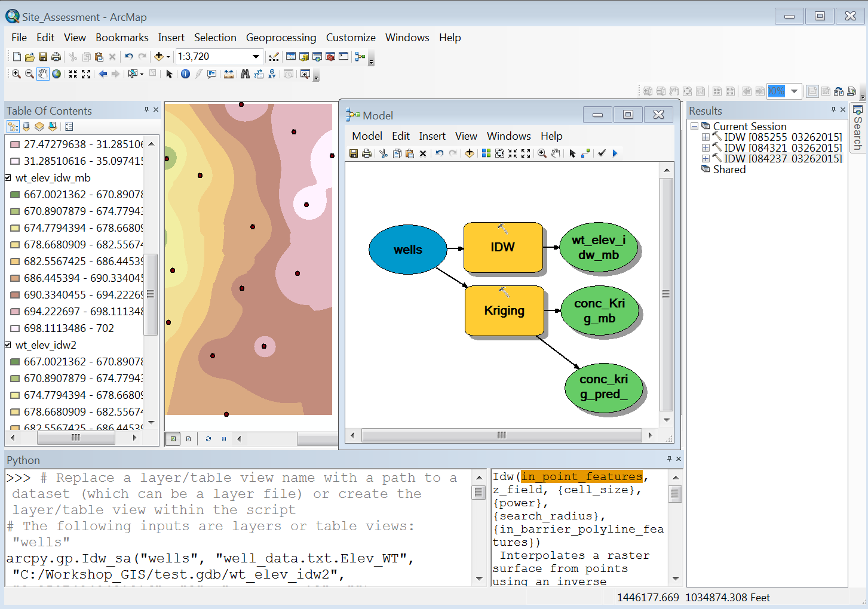Select the Measure tool
The width and height of the screenshot is (868, 609).
tap(229, 74)
